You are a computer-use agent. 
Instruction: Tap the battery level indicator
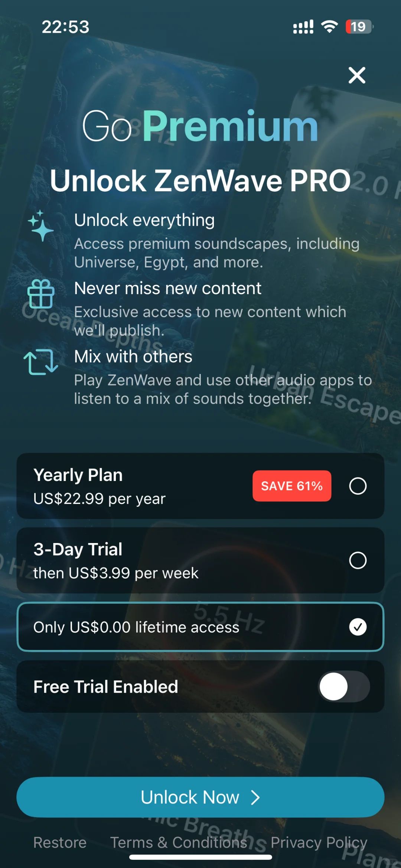pos(359,27)
